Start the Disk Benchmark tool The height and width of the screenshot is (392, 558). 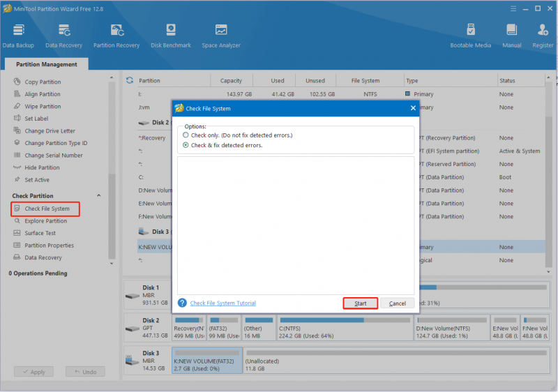click(171, 36)
